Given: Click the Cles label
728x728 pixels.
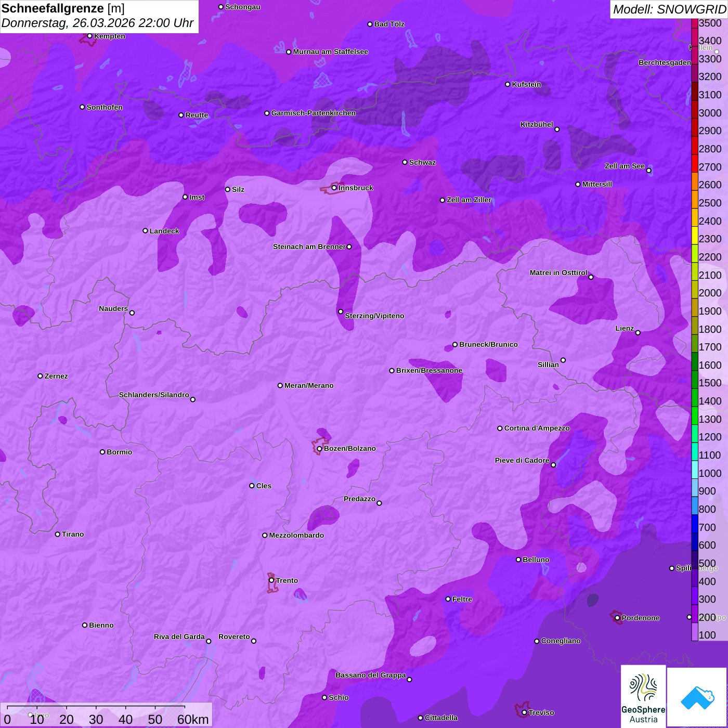Looking at the screenshot, I should (x=264, y=486).
